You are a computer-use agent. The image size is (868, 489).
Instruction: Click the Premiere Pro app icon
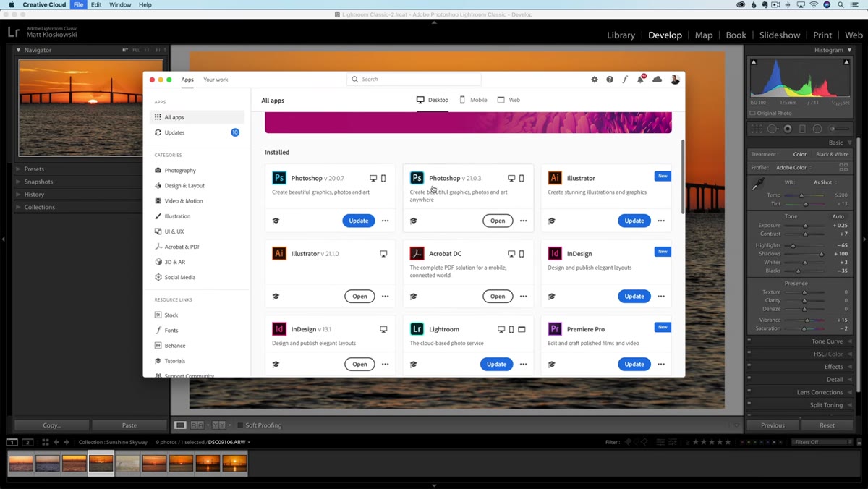(x=555, y=329)
